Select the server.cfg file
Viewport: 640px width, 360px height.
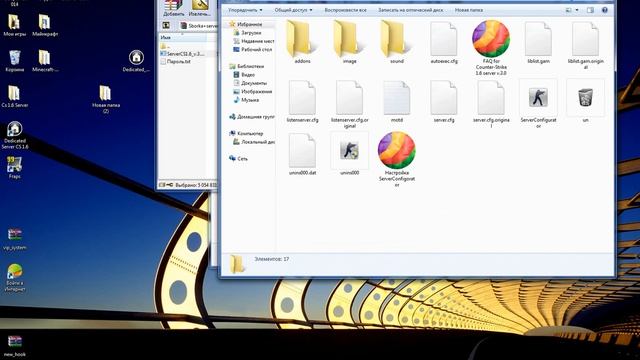coord(444,102)
